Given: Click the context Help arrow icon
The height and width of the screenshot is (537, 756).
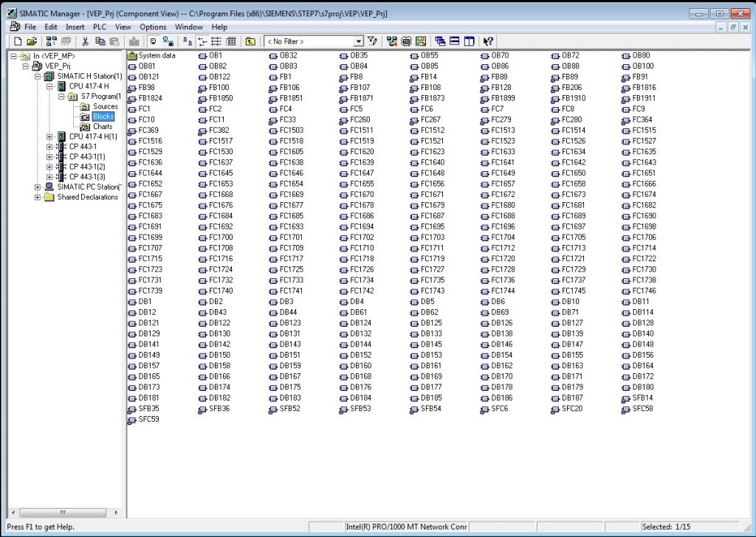Looking at the screenshot, I should 488,41.
